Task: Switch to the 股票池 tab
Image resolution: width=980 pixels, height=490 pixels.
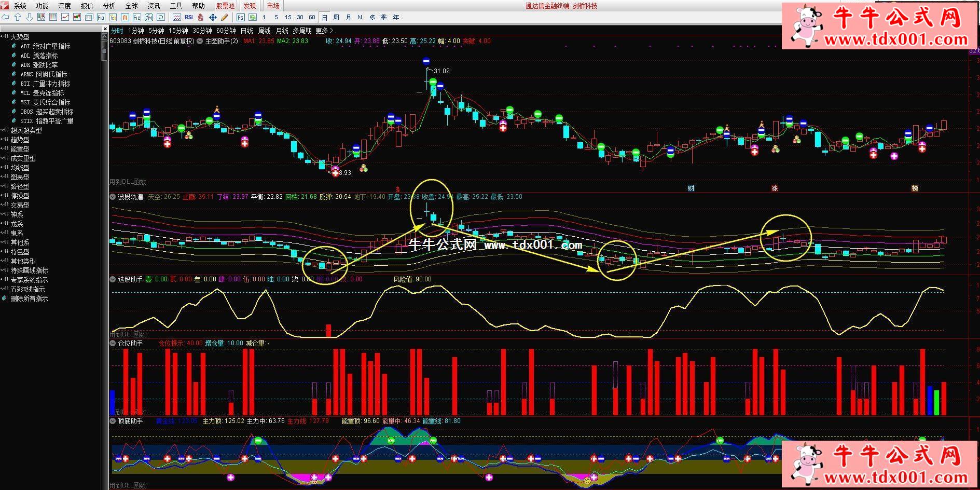Action: point(225,6)
